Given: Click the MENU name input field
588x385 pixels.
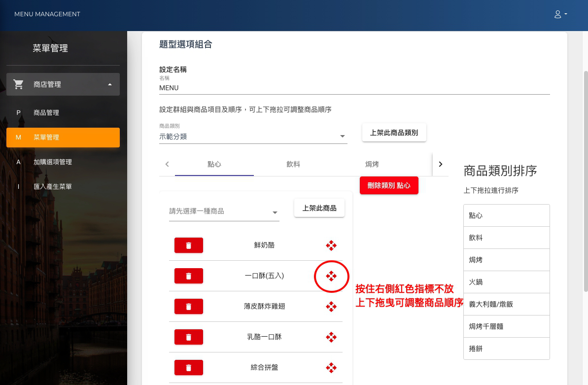Looking at the screenshot, I should 354,88.
